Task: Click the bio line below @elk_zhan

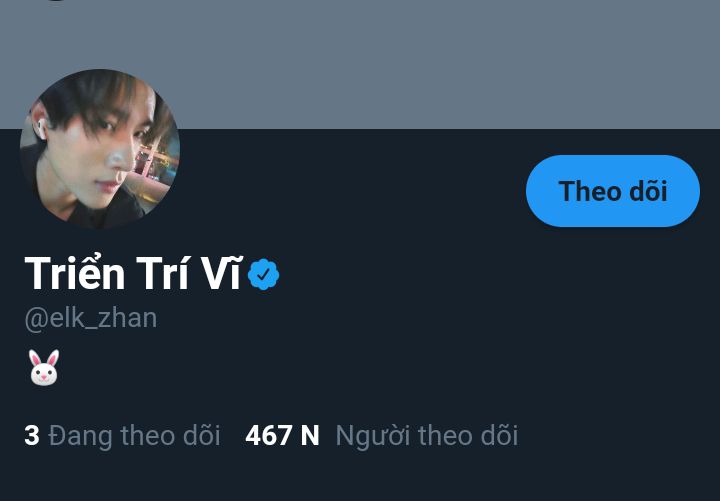Action: coord(43,368)
